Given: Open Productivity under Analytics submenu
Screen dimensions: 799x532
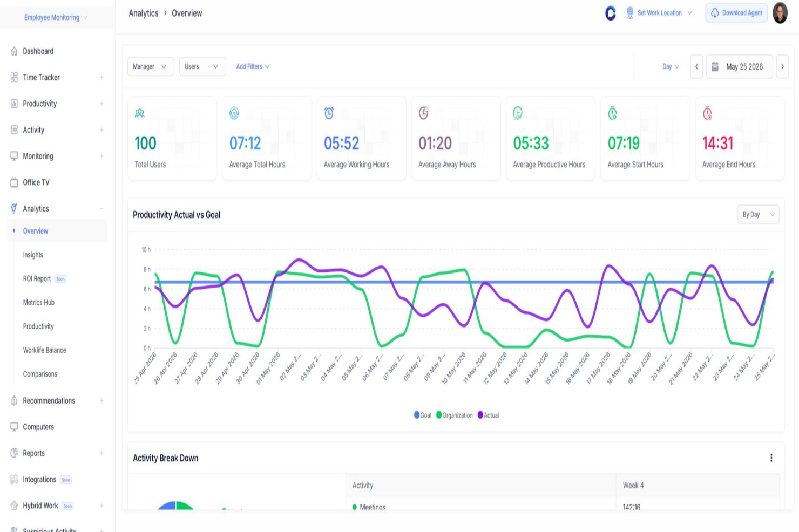Looking at the screenshot, I should point(38,326).
